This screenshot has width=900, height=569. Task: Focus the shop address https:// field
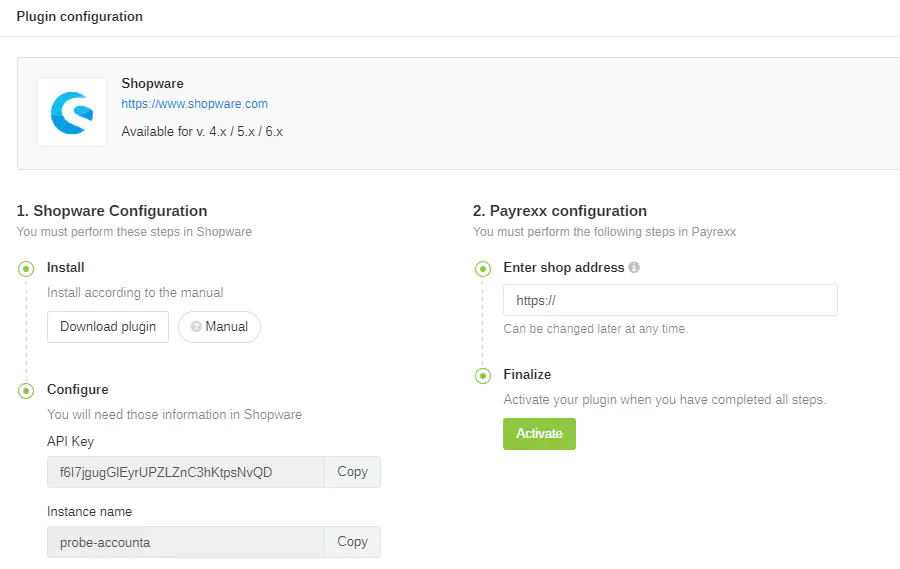click(670, 300)
